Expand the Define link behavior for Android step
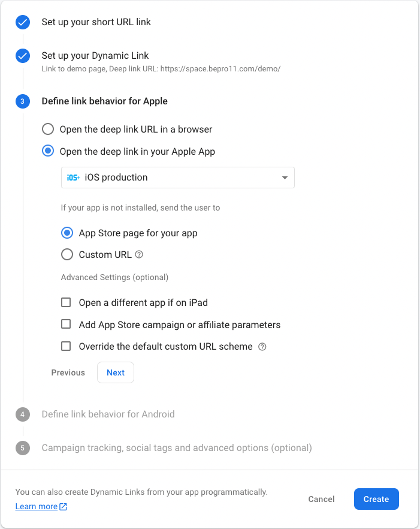Image resolution: width=420 pixels, height=529 pixels. tap(108, 414)
